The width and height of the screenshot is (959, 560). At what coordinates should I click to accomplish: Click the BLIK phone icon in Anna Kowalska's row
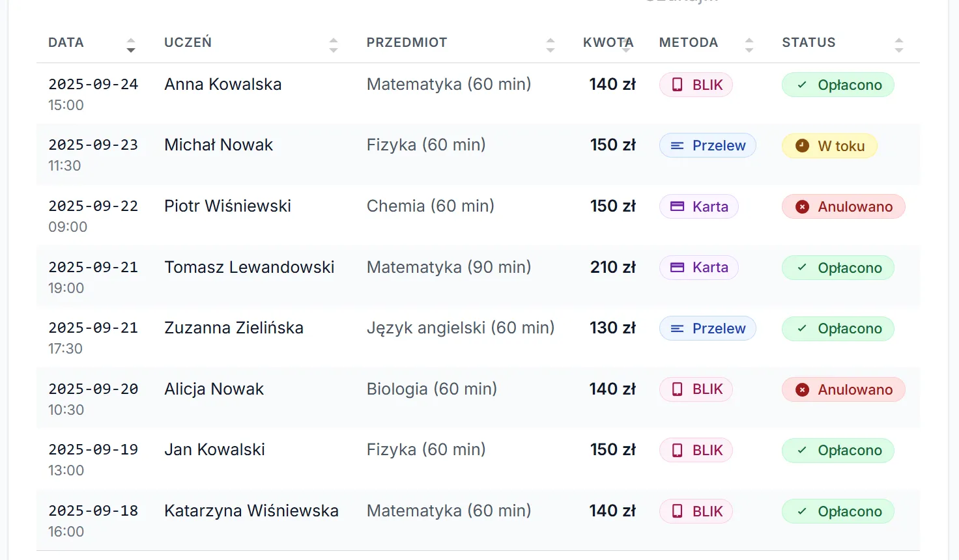[x=677, y=84]
